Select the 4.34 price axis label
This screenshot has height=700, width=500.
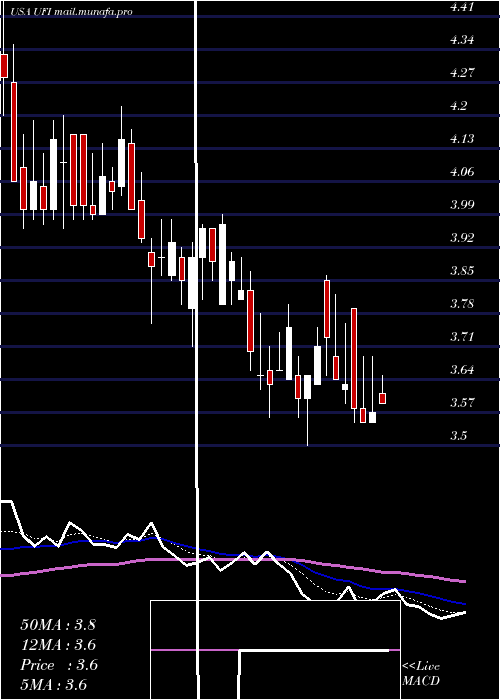(x=462, y=40)
